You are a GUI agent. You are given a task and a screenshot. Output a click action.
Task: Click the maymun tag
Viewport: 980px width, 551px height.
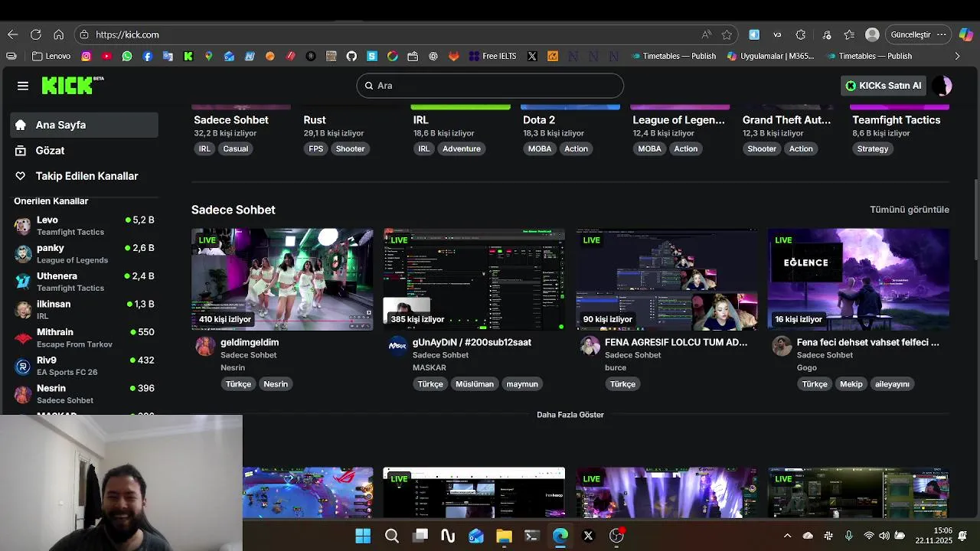[522, 384]
